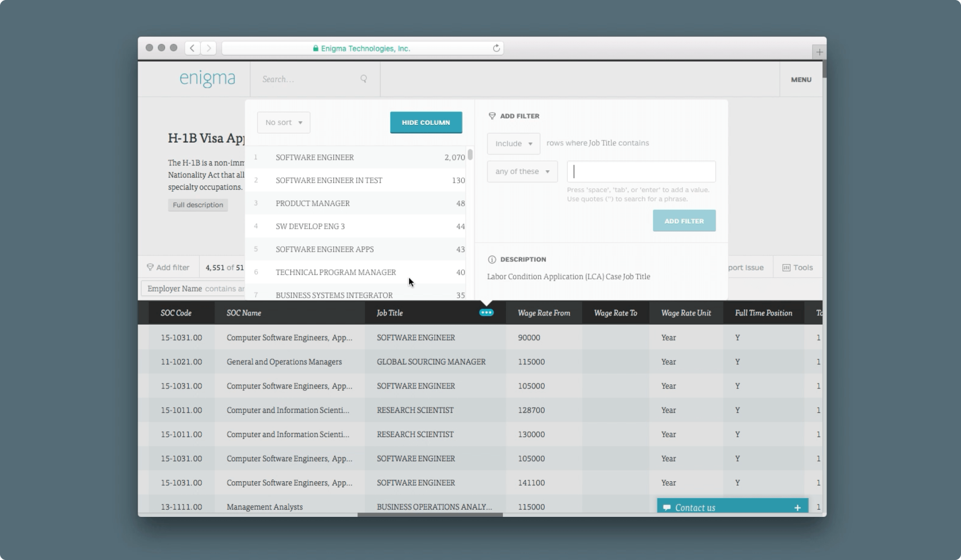This screenshot has width=961, height=560.
Task: Open the any of these dropdown
Action: coord(522,171)
